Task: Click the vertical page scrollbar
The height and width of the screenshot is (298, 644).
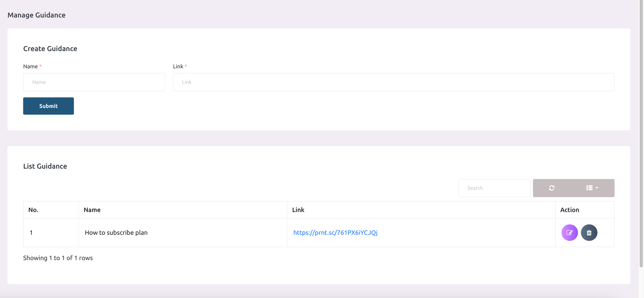Action: [641, 133]
